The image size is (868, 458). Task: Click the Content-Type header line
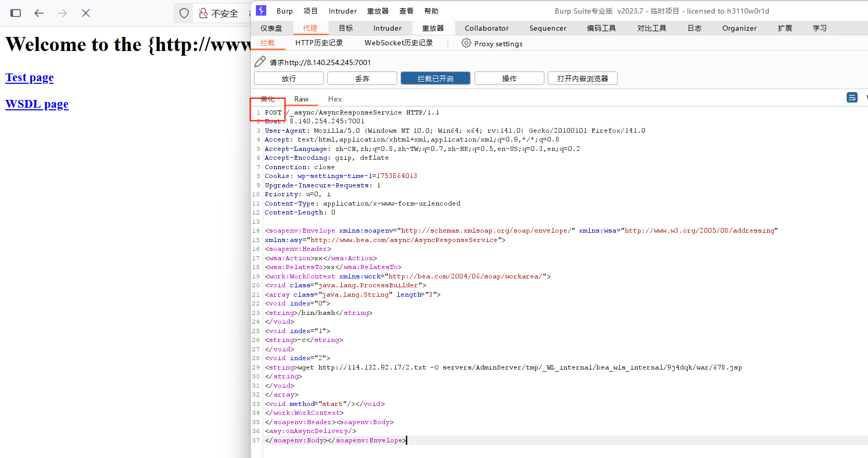(x=362, y=203)
